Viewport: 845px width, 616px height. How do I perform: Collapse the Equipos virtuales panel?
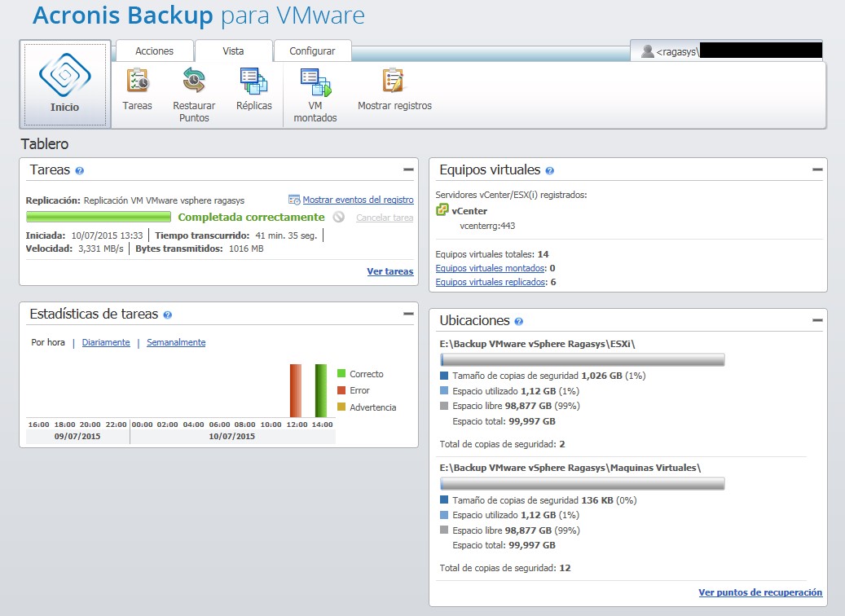[x=817, y=169]
